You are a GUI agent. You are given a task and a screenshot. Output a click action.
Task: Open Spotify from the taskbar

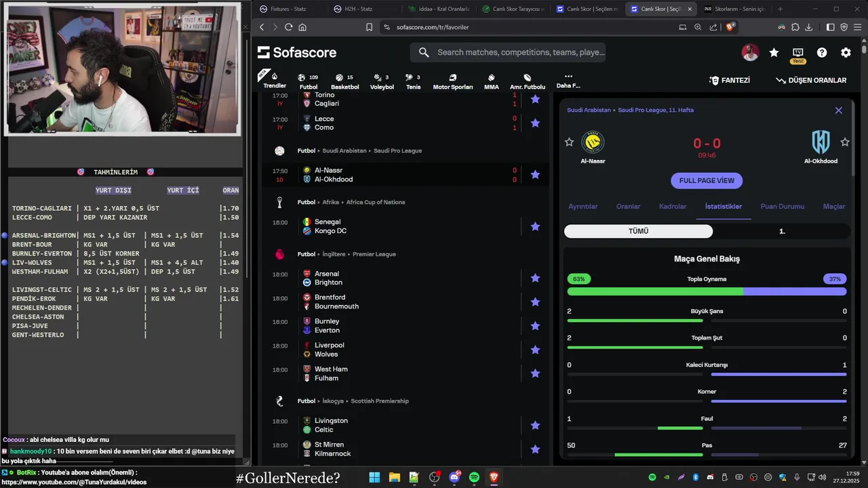(474, 477)
